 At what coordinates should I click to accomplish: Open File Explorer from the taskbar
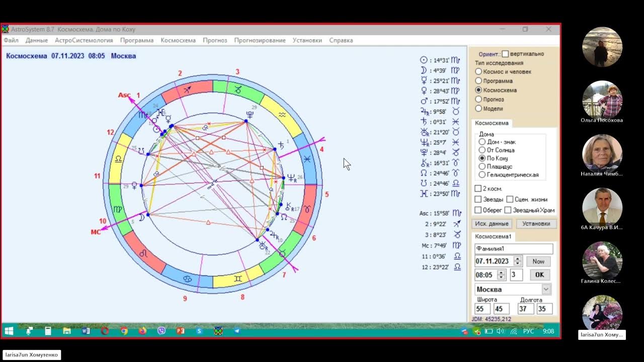coord(67,331)
